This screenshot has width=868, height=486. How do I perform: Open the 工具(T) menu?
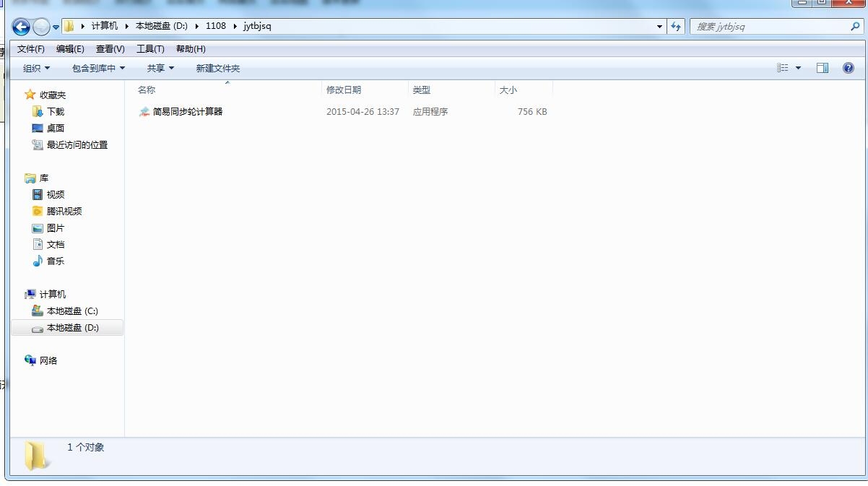[150, 49]
